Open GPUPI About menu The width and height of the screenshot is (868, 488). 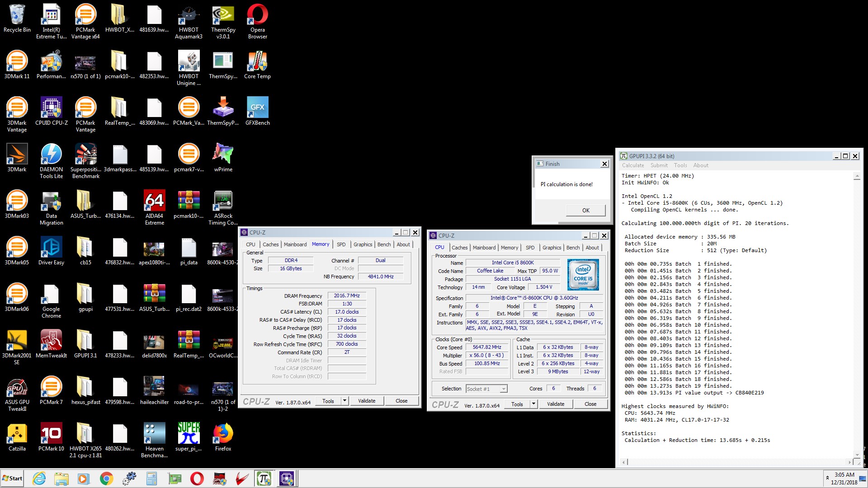tap(701, 165)
